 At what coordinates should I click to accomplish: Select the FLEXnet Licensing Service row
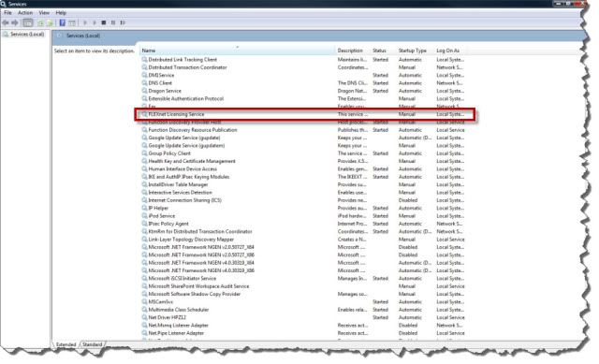[305, 114]
